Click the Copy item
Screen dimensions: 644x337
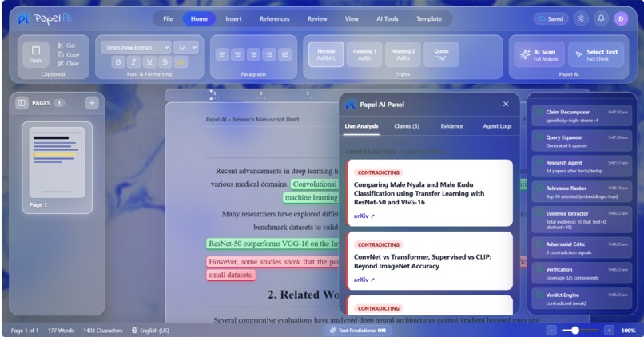coord(68,54)
